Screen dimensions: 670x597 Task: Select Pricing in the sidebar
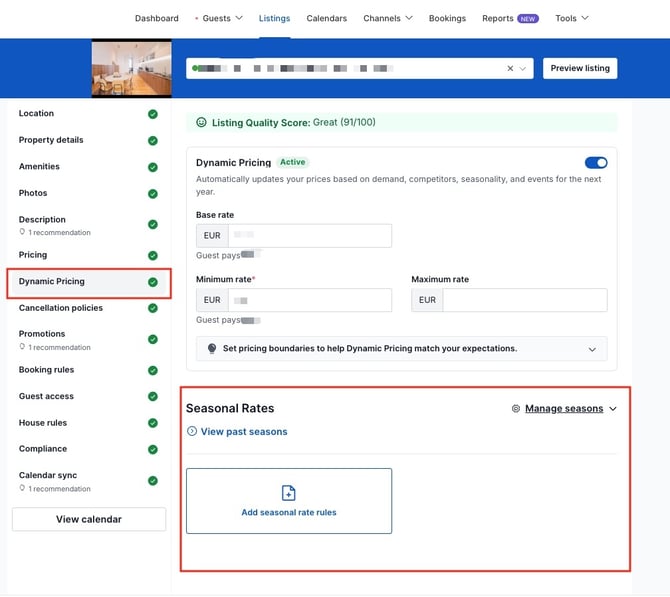click(88, 255)
